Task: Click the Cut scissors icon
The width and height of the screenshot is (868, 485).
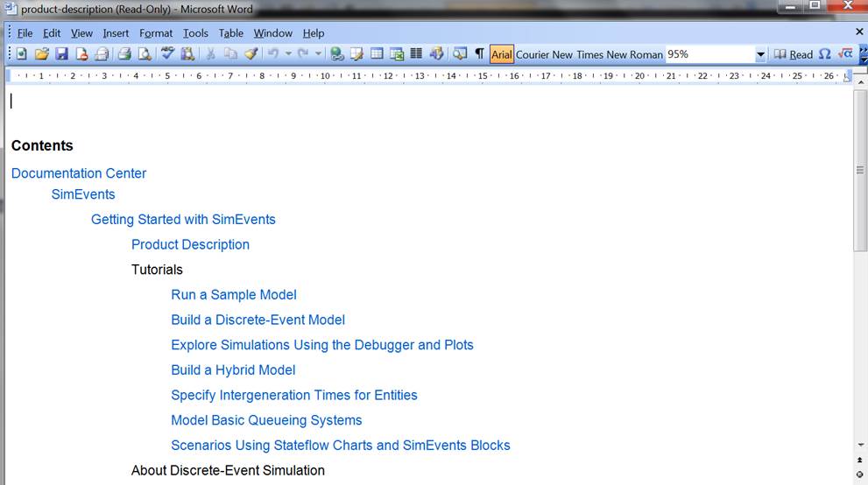Action: tap(210, 53)
